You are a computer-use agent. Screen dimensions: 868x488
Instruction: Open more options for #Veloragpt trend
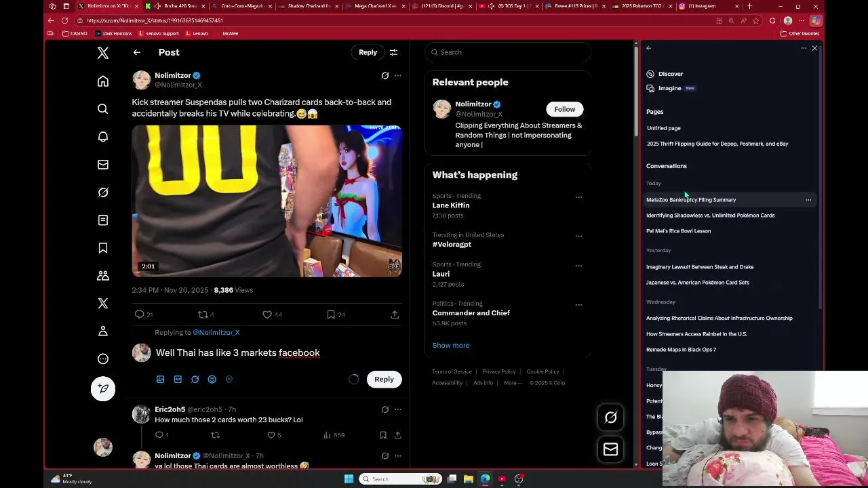[578, 237]
